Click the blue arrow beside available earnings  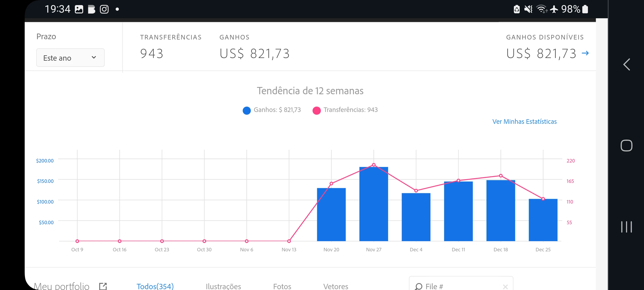(x=585, y=53)
